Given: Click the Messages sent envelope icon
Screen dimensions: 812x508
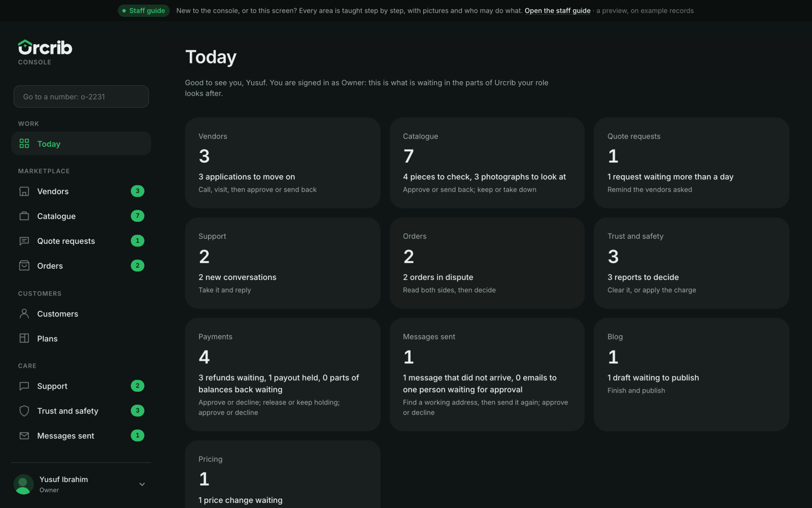Looking at the screenshot, I should pos(24,436).
